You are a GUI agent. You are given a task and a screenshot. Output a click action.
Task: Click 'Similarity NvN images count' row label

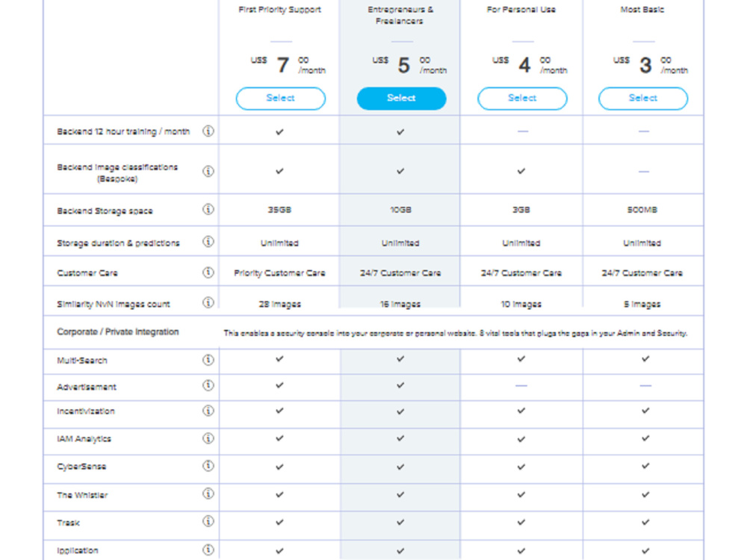114,305
